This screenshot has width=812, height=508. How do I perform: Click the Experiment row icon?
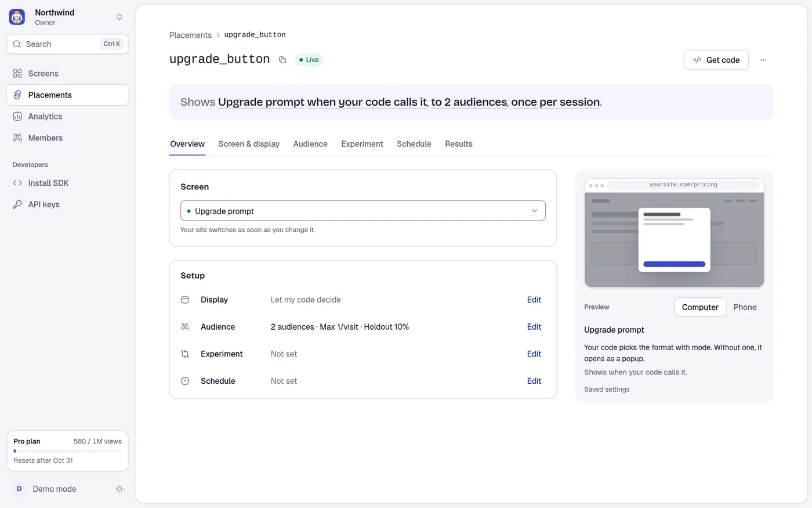pyautogui.click(x=185, y=354)
